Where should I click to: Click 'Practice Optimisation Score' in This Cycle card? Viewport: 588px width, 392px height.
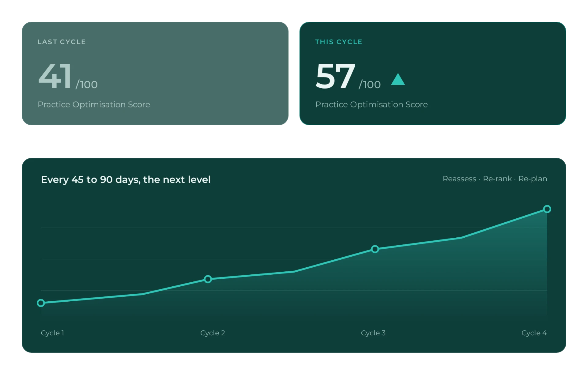click(x=371, y=104)
